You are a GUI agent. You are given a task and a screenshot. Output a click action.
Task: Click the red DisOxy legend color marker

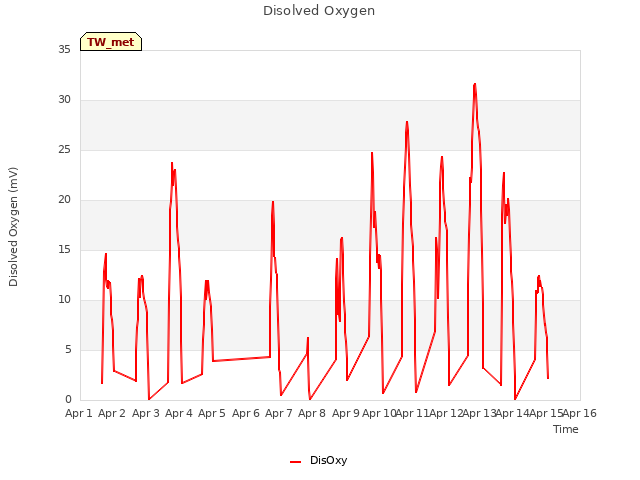(296, 462)
